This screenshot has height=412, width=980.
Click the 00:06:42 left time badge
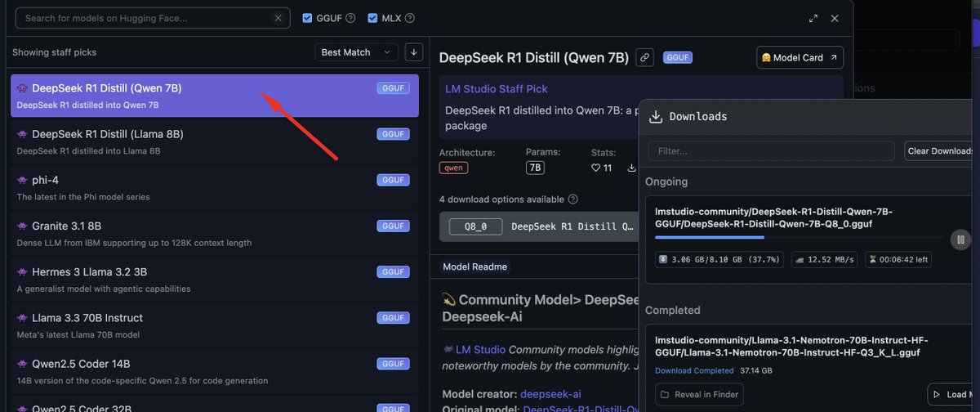click(898, 260)
